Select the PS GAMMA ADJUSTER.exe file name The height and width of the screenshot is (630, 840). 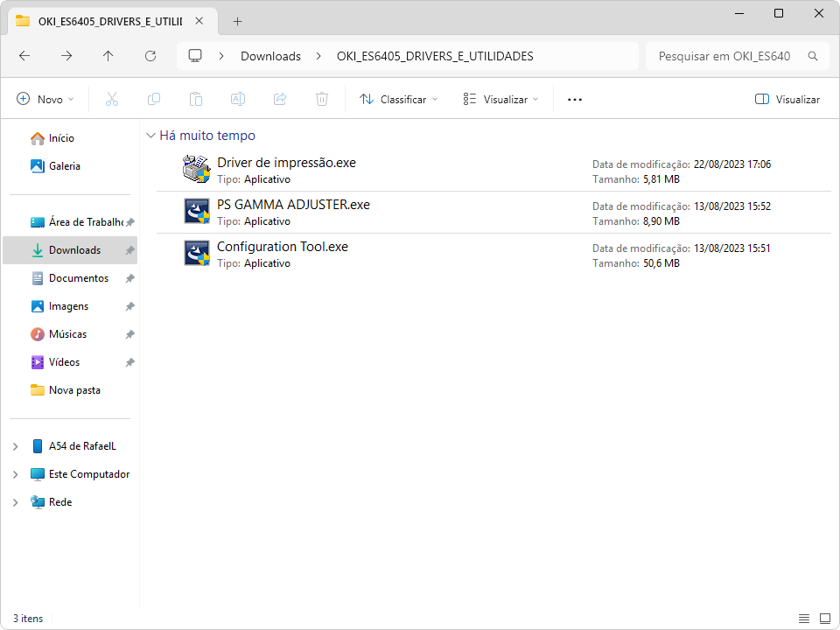294,205
